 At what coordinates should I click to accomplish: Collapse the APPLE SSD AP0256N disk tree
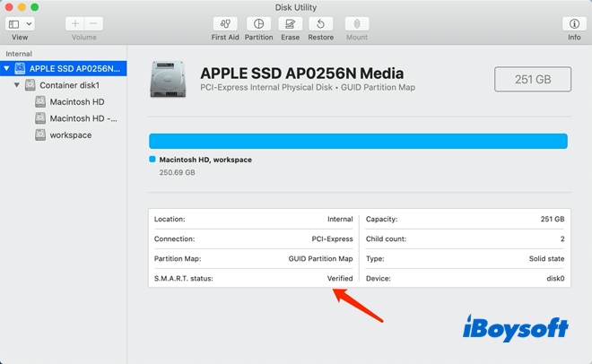click(x=7, y=68)
